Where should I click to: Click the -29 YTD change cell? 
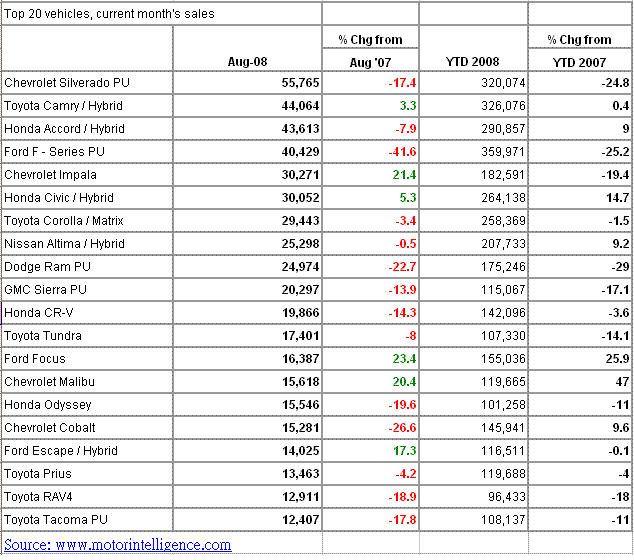pyautogui.click(x=581, y=267)
